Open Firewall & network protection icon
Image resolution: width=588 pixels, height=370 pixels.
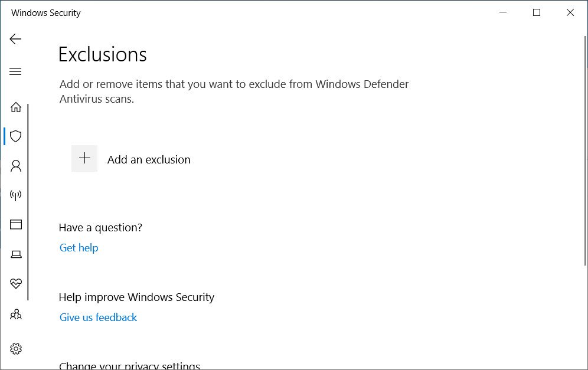pyautogui.click(x=16, y=195)
